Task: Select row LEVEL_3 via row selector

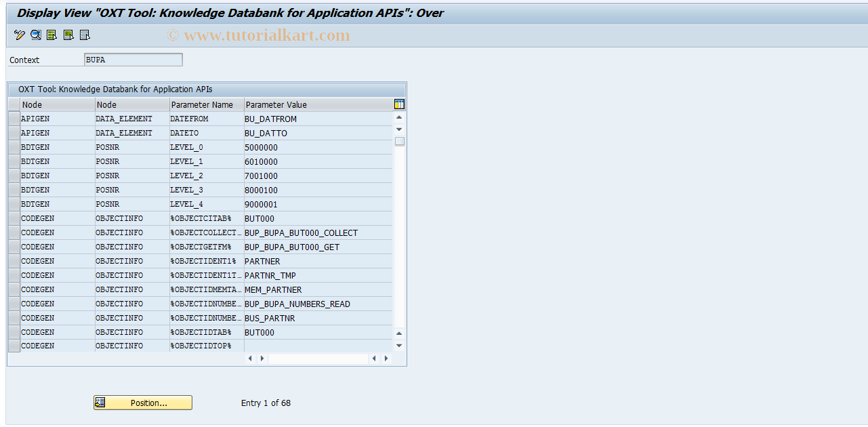Action: coord(14,190)
